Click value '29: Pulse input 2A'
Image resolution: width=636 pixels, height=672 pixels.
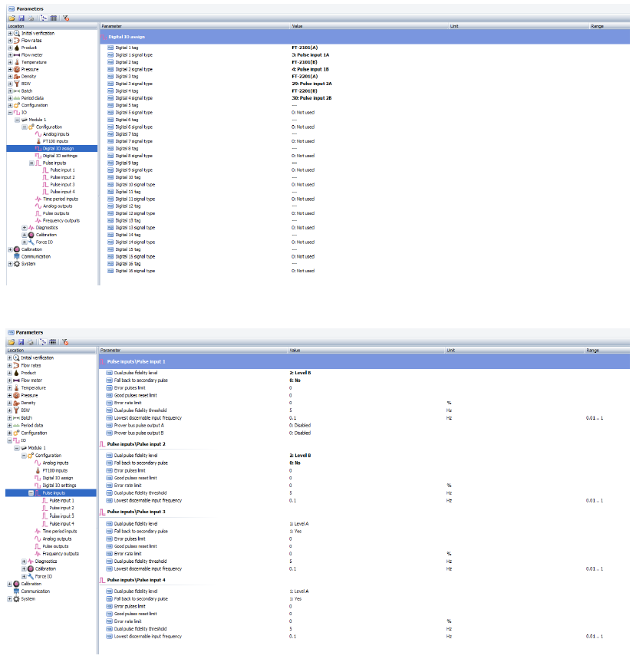[311, 84]
